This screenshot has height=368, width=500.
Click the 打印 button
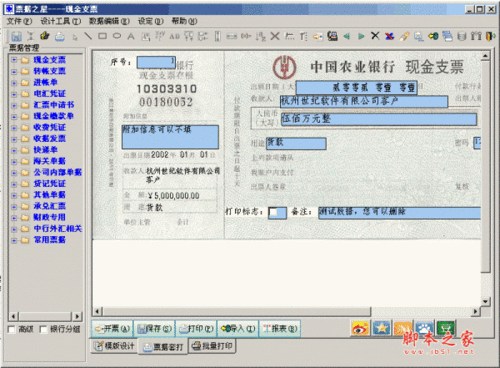[x=196, y=329]
